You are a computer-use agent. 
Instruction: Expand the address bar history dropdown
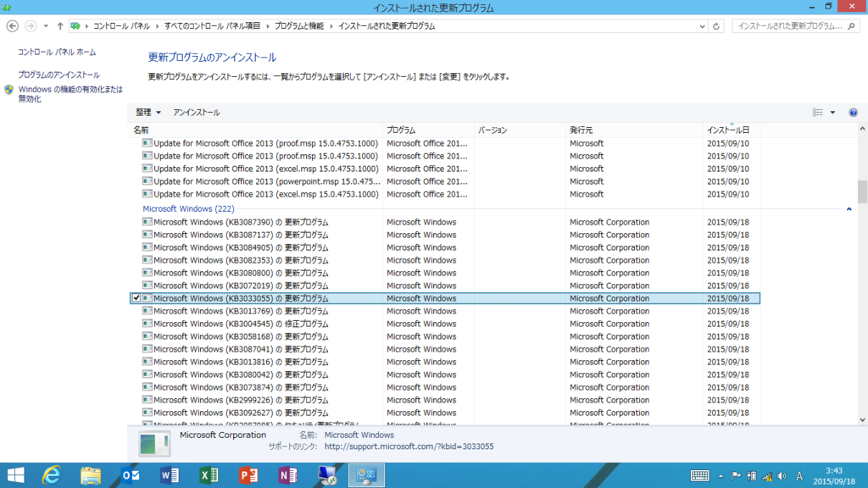point(702,26)
